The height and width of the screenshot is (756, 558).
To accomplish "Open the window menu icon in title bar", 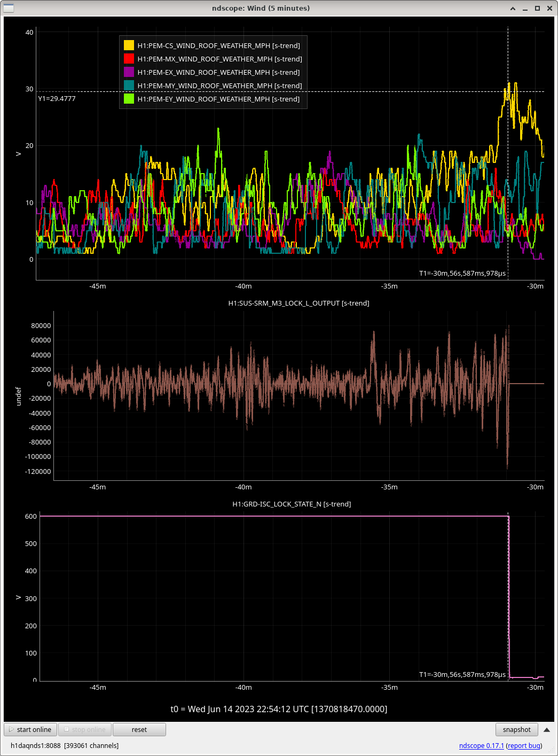I will point(9,8).
